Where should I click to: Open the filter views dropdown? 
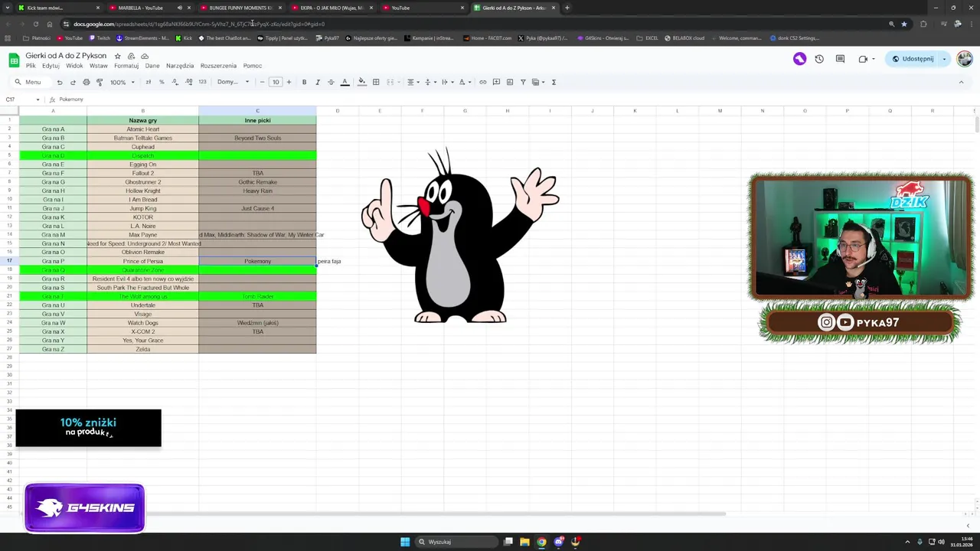(x=537, y=82)
